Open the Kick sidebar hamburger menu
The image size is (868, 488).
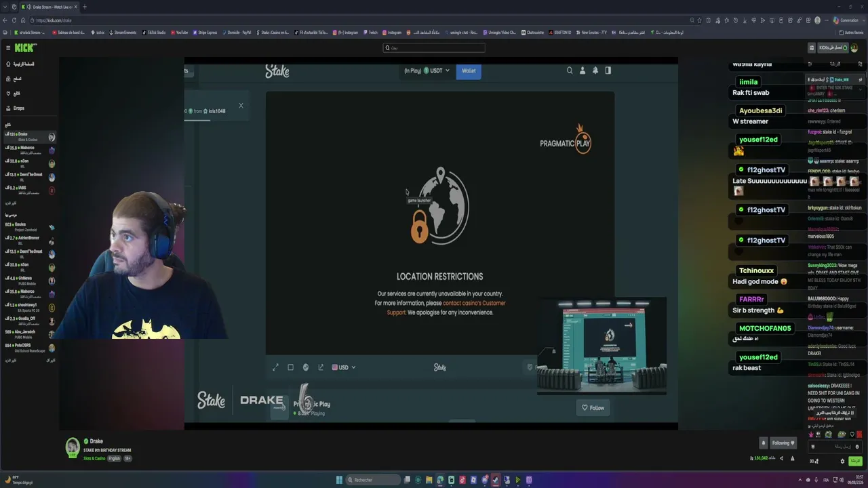(x=8, y=47)
